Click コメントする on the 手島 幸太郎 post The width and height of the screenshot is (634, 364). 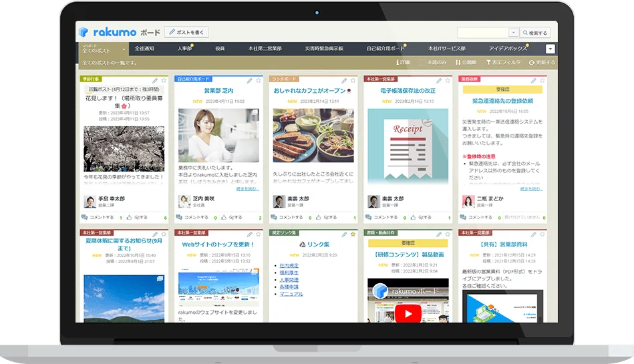98,217
